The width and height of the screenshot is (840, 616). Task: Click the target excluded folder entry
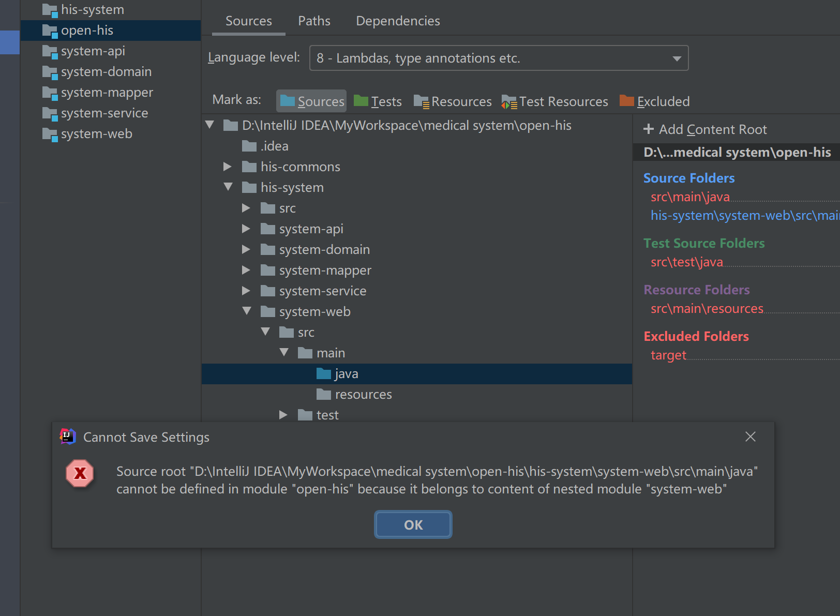[x=668, y=355]
